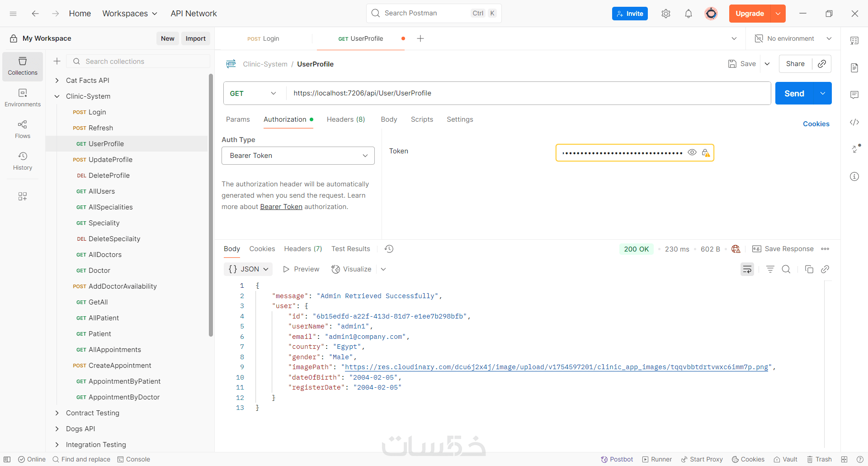Open the response history icon
The image size is (868, 466).
click(x=389, y=249)
